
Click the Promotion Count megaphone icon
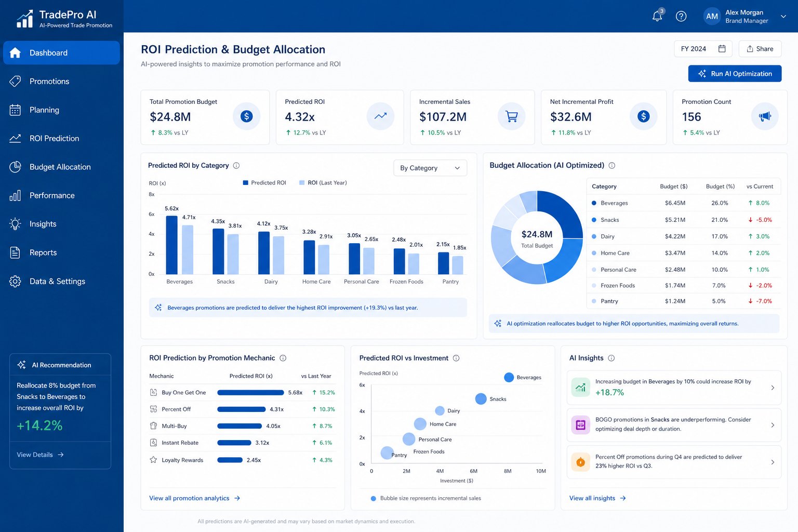765,116
